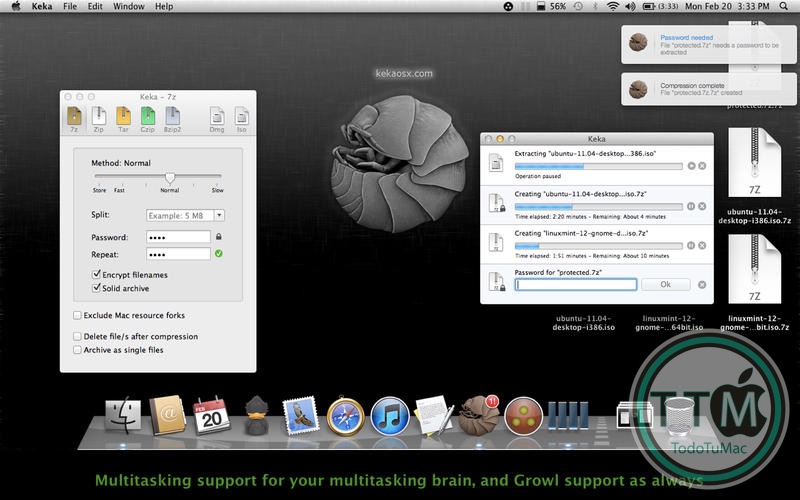Click the Repeat password field

[178, 254]
